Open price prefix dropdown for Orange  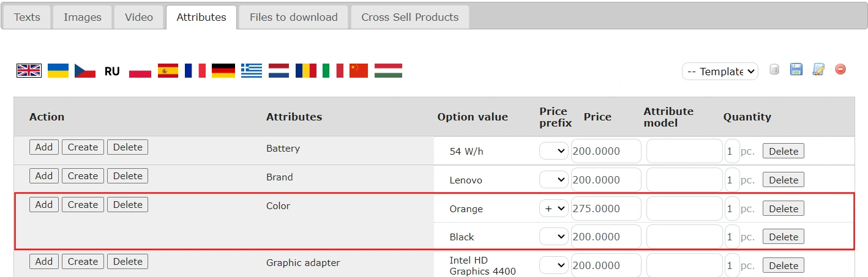click(553, 209)
